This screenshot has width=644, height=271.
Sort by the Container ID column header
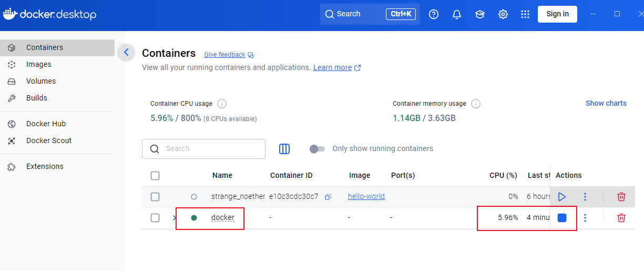[x=291, y=175]
